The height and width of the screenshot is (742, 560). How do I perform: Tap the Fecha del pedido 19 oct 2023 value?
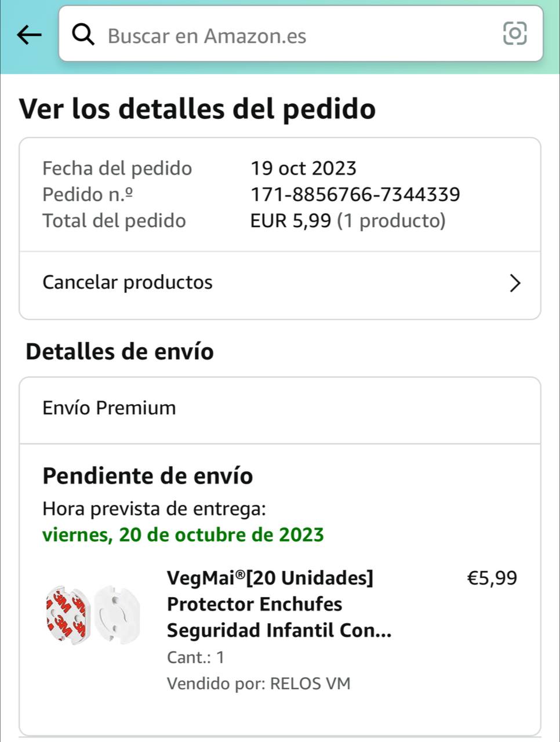(303, 168)
